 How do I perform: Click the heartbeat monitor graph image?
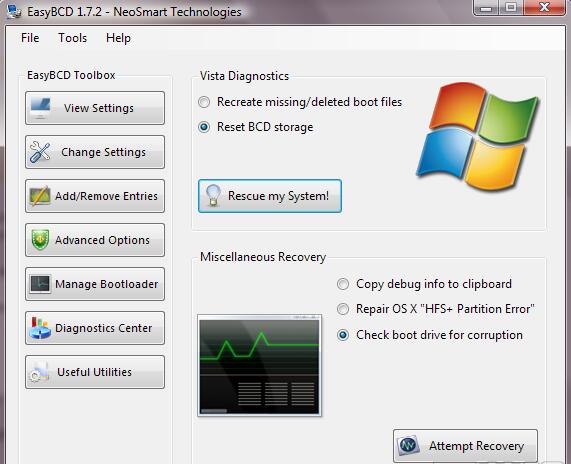[259, 365]
